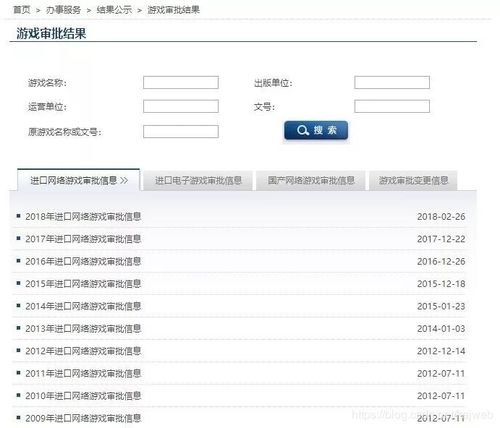Open the 结果公示 breadcrumb link

pos(114,10)
